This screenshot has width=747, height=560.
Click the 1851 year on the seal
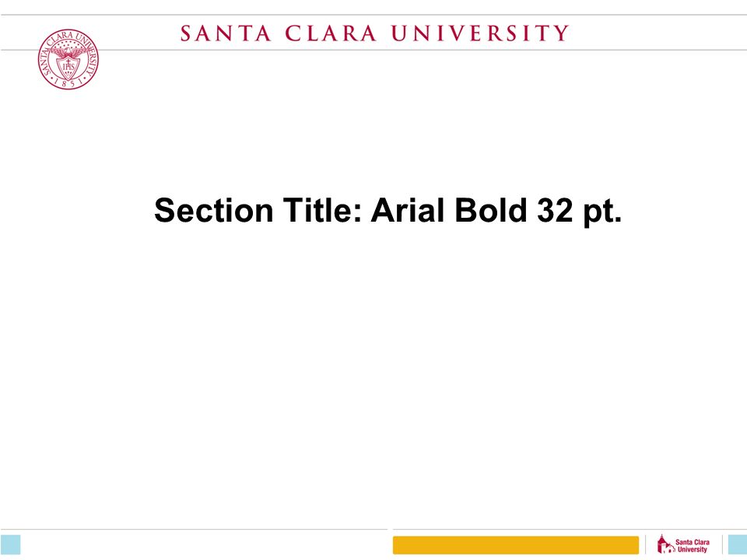(x=68, y=83)
